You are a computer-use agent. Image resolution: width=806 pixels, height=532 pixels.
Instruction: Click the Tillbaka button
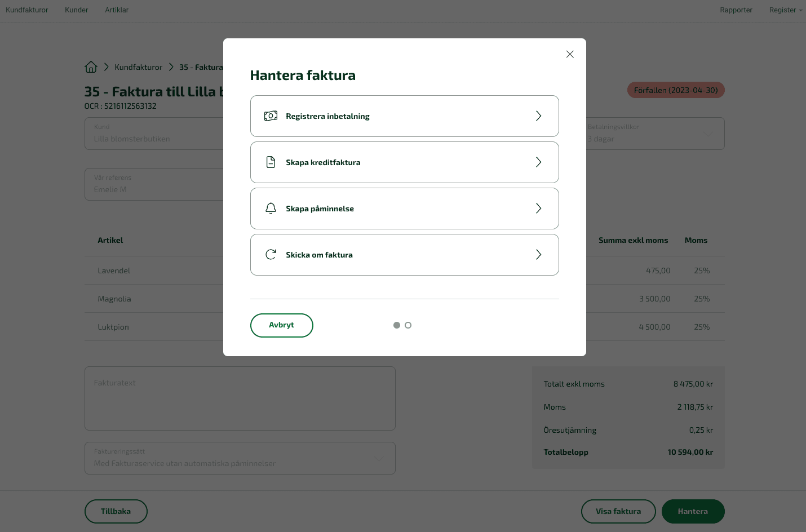tap(116, 511)
